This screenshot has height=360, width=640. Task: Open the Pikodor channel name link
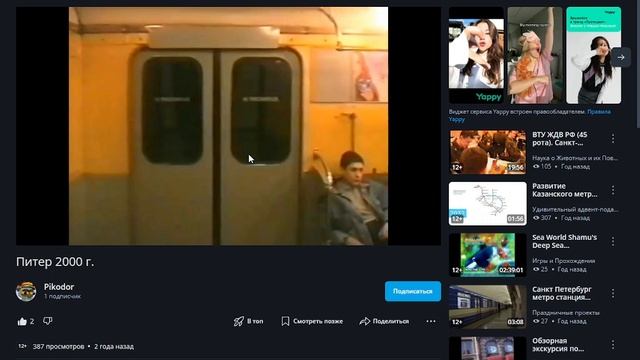pos(59,287)
